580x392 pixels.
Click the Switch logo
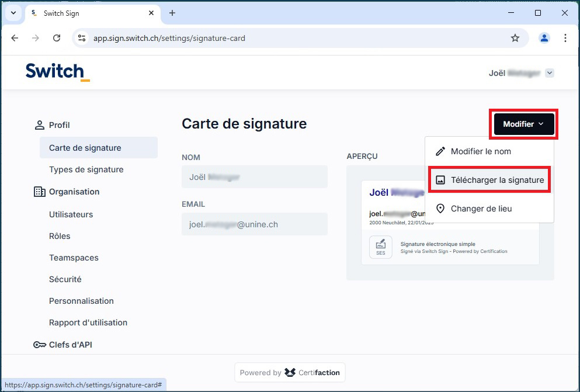[x=55, y=71]
